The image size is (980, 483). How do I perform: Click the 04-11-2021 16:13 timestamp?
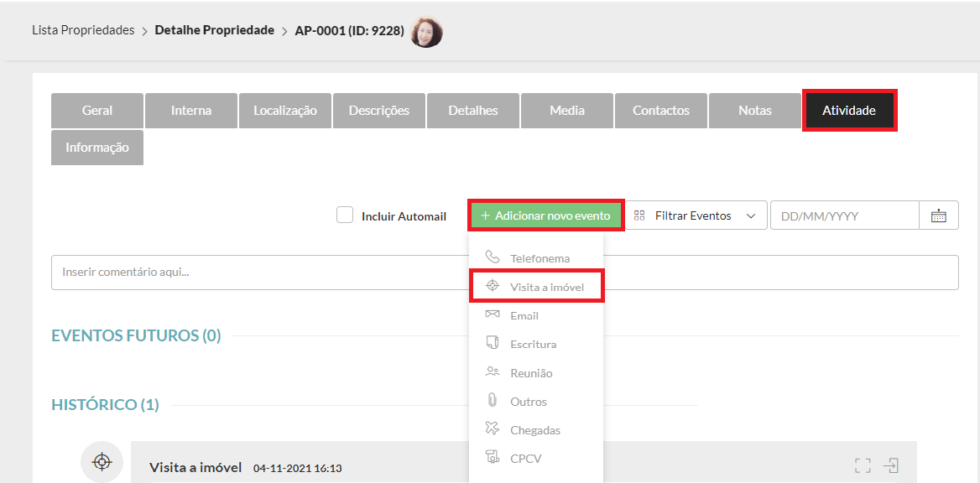tap(298, 468)
